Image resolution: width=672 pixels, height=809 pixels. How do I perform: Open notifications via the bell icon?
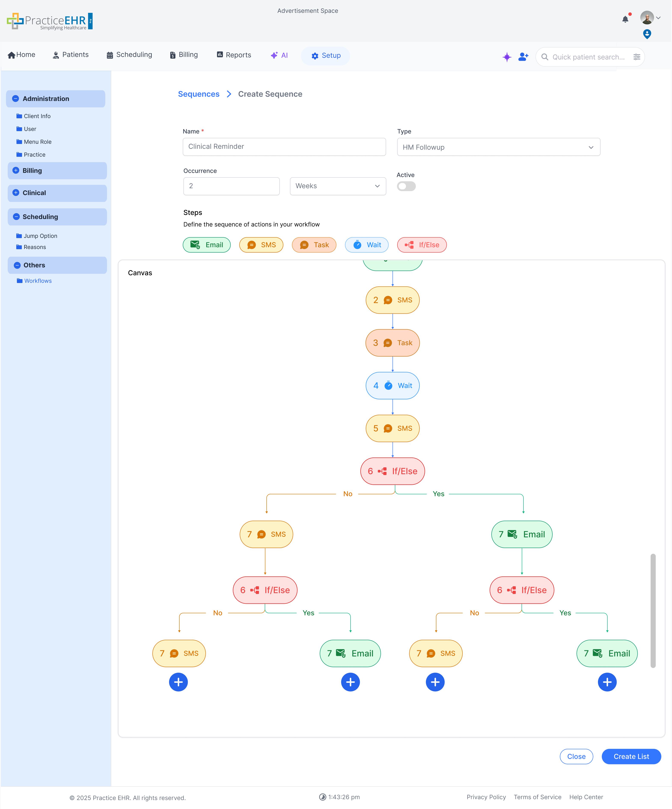[x=625, y=19]
